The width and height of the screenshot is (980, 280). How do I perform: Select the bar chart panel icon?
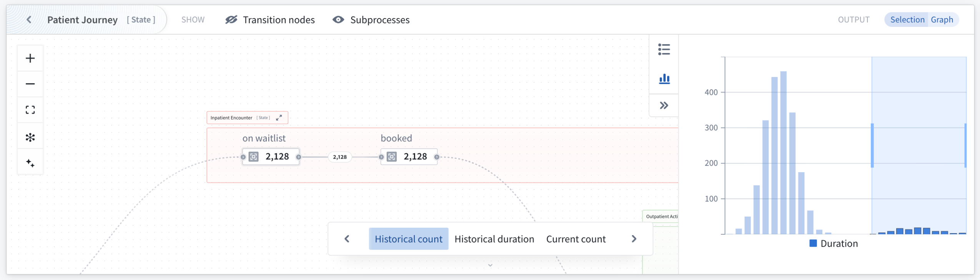click(x=664, y=78)
